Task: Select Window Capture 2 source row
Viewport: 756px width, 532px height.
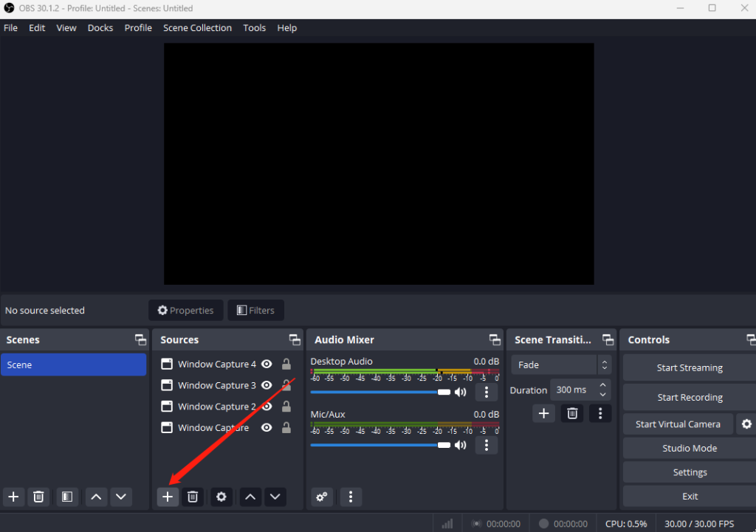Action: point(227,407)
